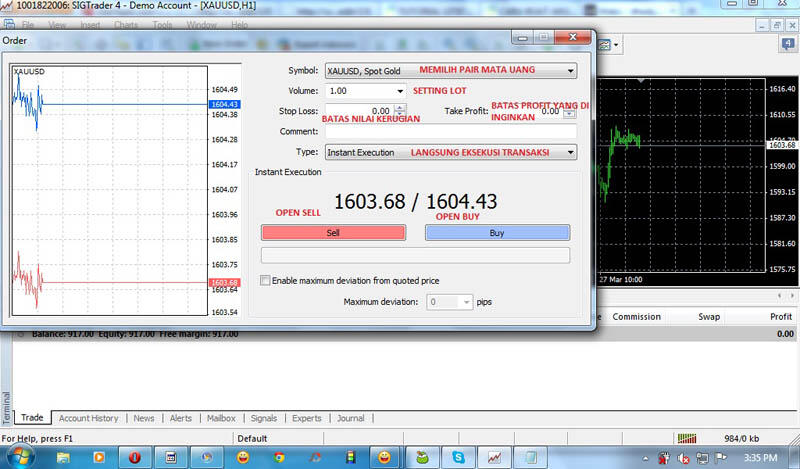This screenshot has height=469, width=800.
Task: Open the Tools menu
Action: (162, 25)
